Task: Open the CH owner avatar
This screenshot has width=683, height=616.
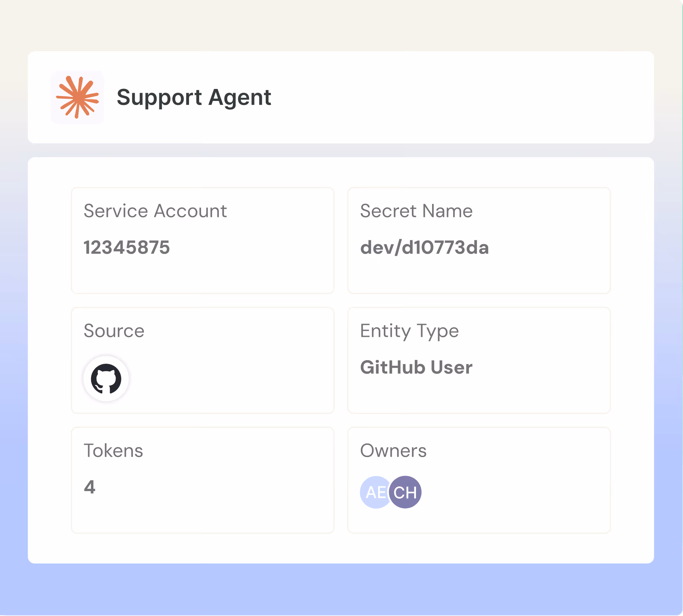Action: coord(405,492)
